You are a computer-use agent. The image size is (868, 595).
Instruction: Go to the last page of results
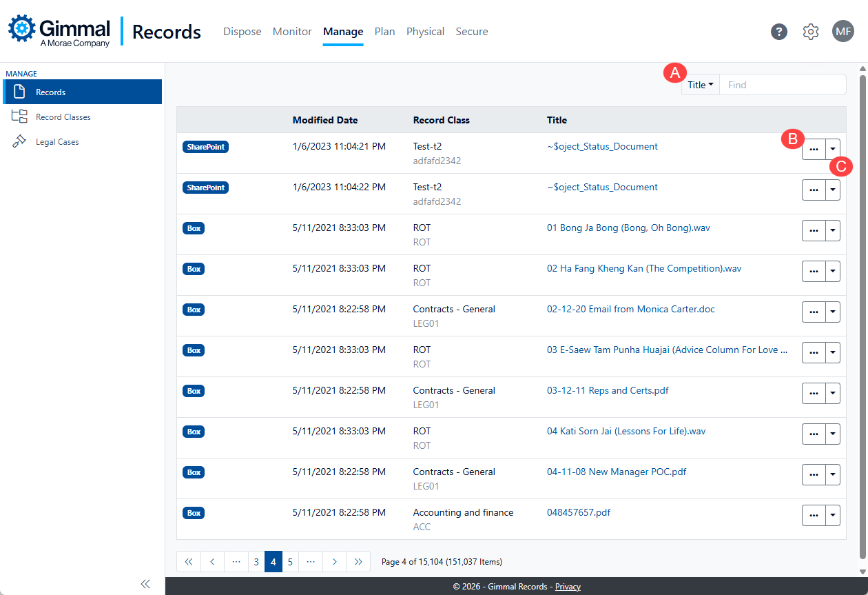358,562
